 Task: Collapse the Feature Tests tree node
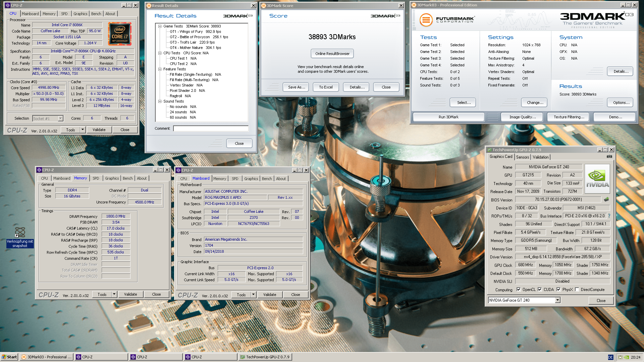(x=160, y=69)
